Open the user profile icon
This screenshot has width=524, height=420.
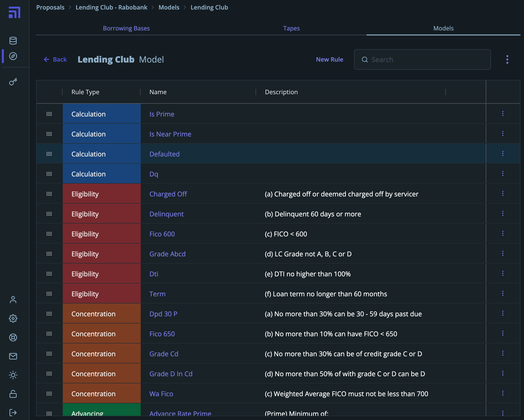click(13, 300)
